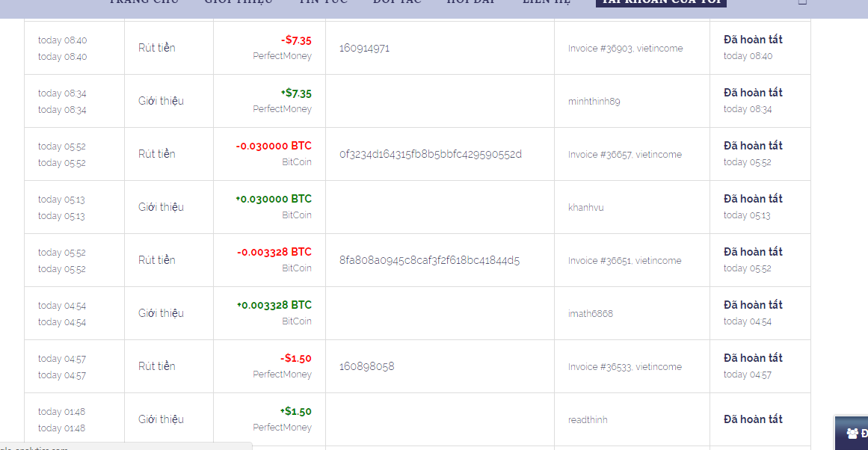Click the -0.003328 BTC withdrawal amount
Screen dimensions: 868x450
274,252
